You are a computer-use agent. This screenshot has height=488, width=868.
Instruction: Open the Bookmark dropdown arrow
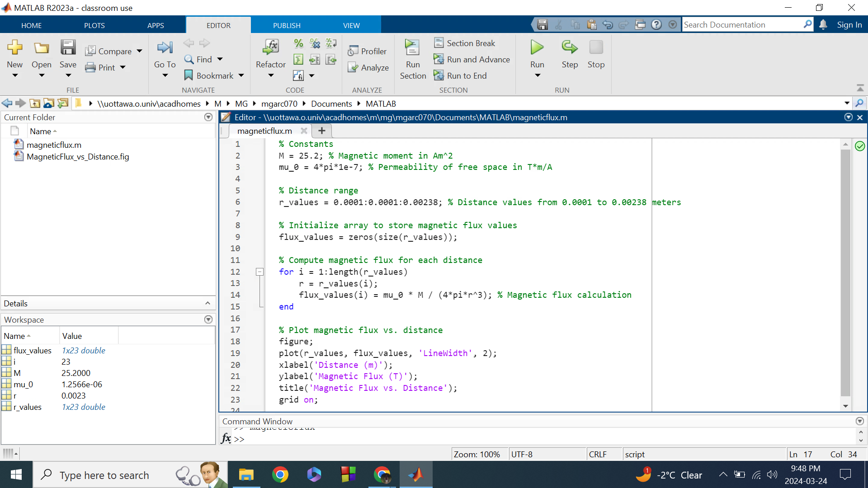pos(241,75)
